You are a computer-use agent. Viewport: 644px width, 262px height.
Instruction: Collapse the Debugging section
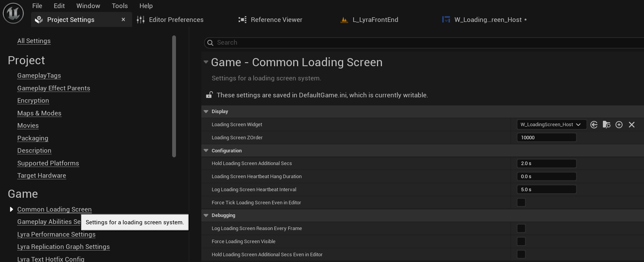click(206, 215)
